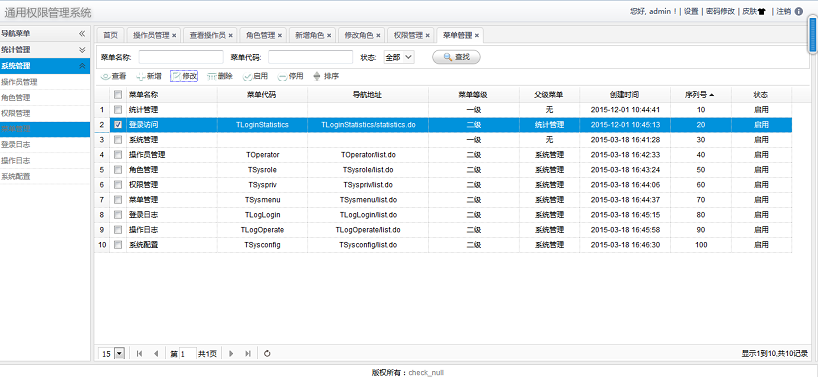The height and width of the screenshot is (377, 818).
Task: Check the 角色管理 row checkbox
Action: (118, 169)
